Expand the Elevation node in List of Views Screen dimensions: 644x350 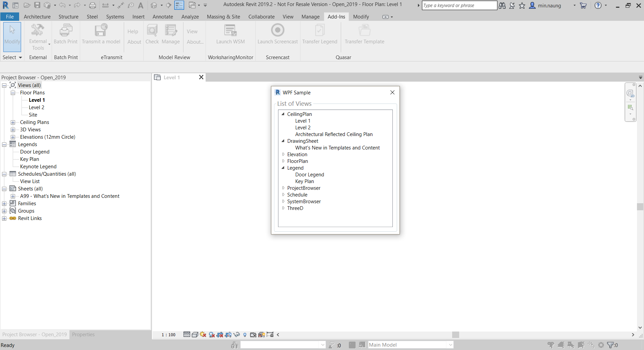pos(283,155)
